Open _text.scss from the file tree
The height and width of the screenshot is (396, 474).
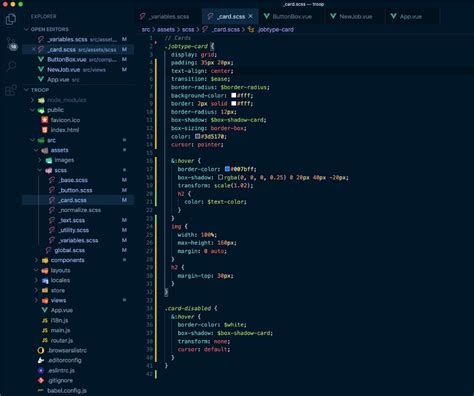[x=78, y=220]
